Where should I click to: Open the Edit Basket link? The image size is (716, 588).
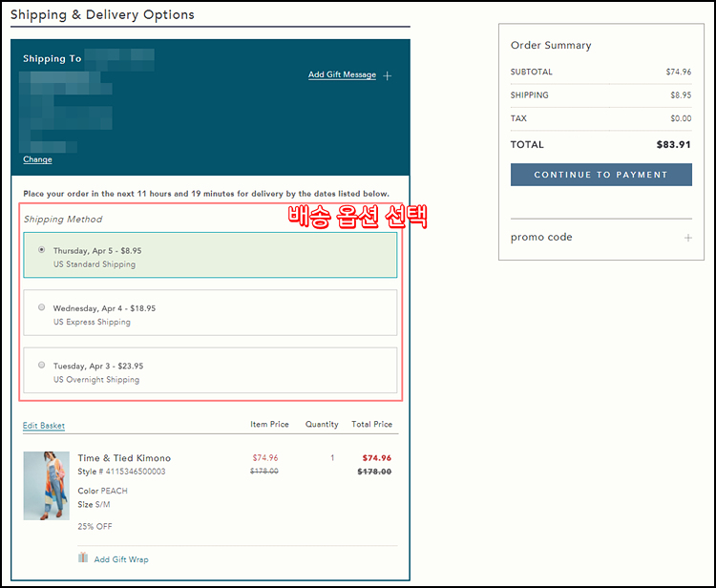tap(44, 426)
